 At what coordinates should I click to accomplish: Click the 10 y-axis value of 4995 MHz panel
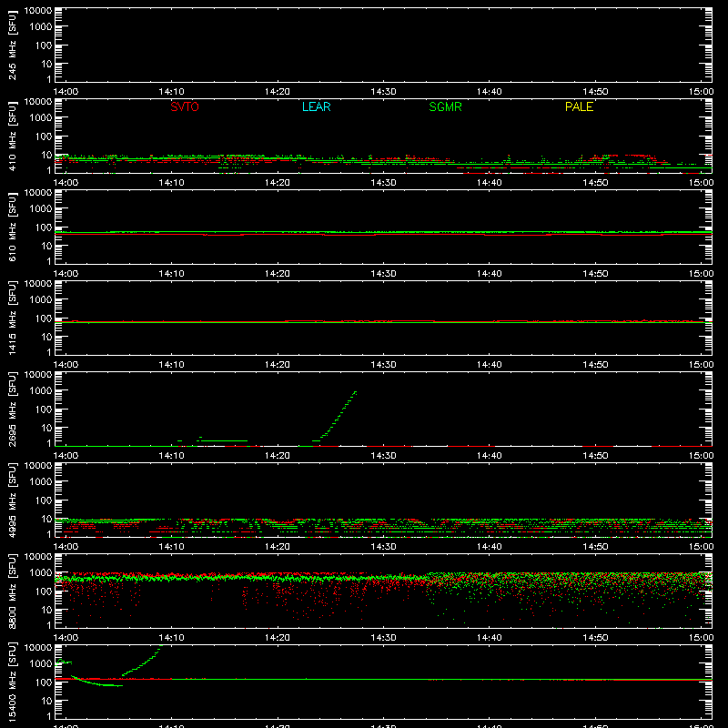click(x=47, y=519)
